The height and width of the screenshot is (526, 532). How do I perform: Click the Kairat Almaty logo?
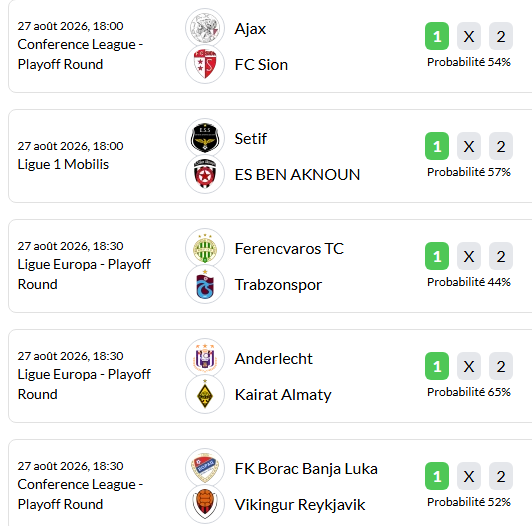pyautogui.click(x=205, y=394)
